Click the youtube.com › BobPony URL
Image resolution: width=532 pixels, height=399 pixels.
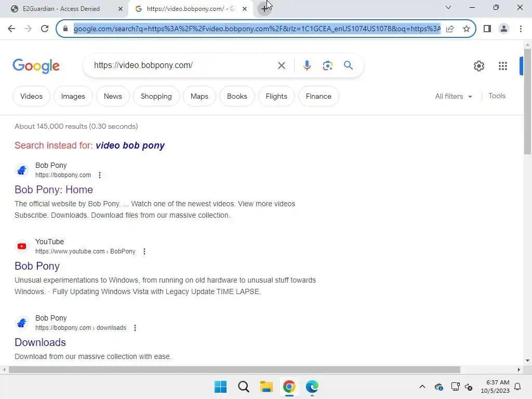tap(85, 251)
